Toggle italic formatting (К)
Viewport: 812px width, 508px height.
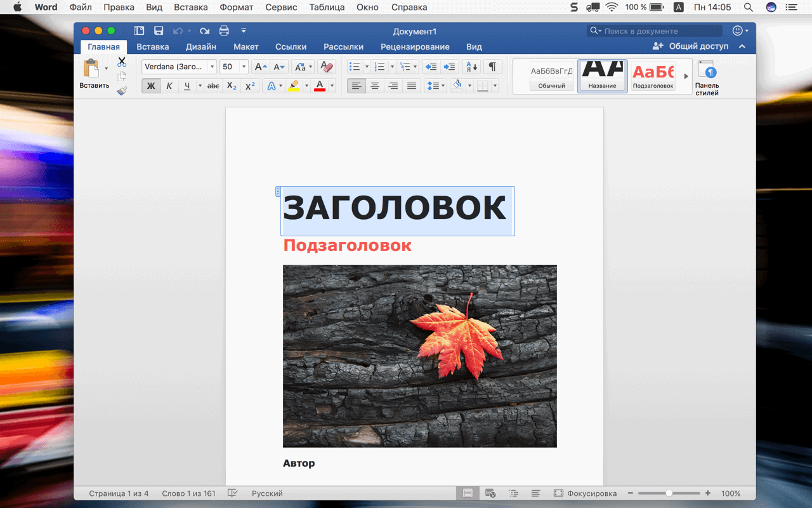pos(169,86)
